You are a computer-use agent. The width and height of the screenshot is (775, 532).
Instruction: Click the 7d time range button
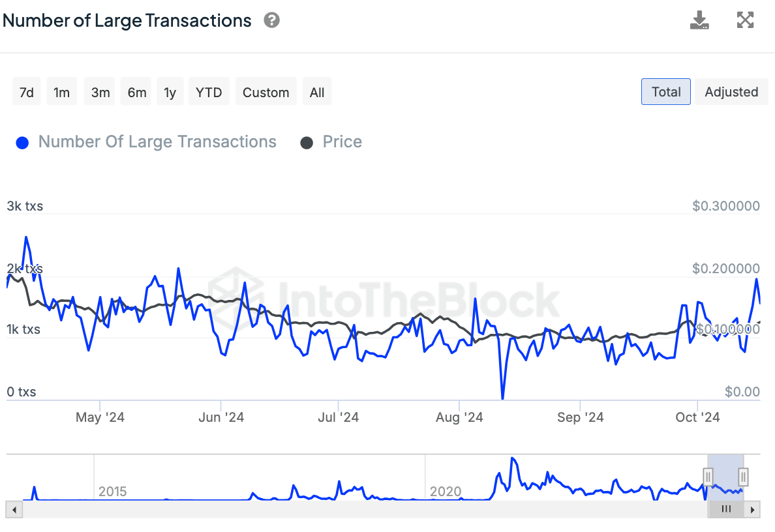26,91
